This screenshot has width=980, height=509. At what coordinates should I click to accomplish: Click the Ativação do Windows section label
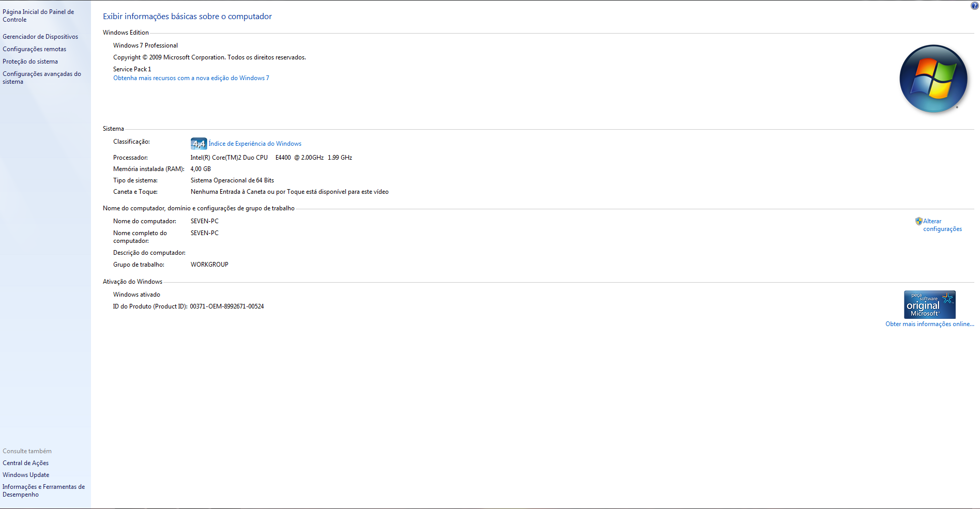point(132,282)
